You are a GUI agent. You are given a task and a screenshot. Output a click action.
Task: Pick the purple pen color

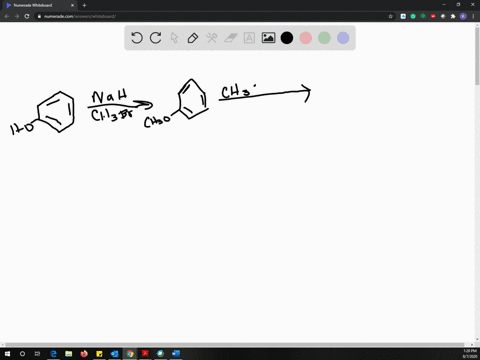point(343,38)
